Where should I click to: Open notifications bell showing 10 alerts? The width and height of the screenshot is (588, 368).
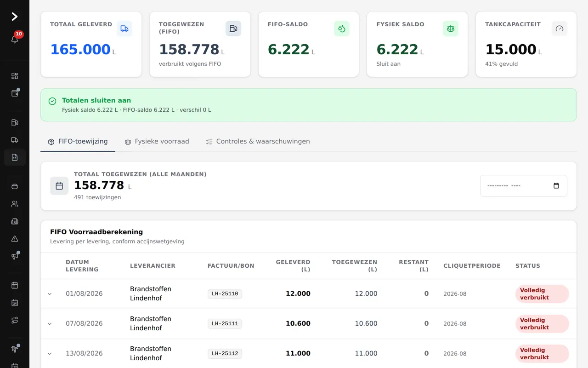pos(15,40)
